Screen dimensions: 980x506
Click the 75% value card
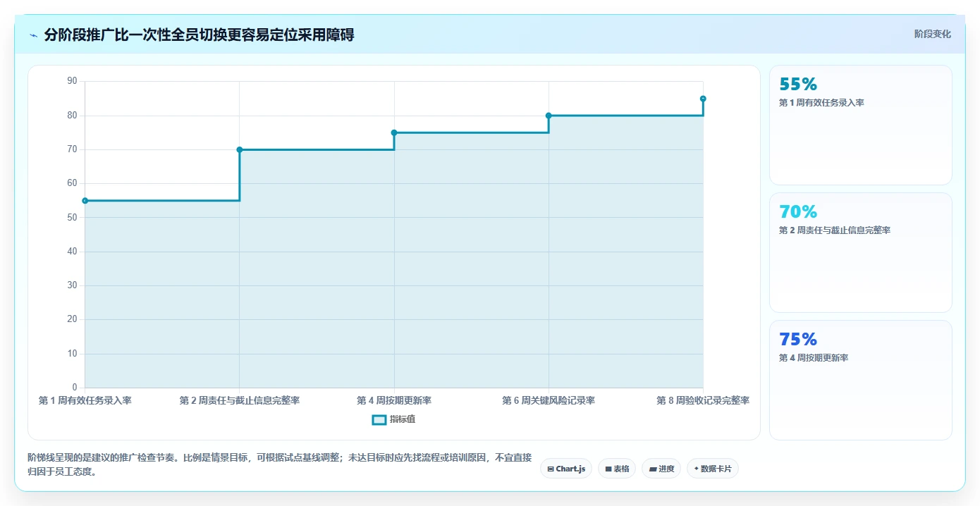860,380
